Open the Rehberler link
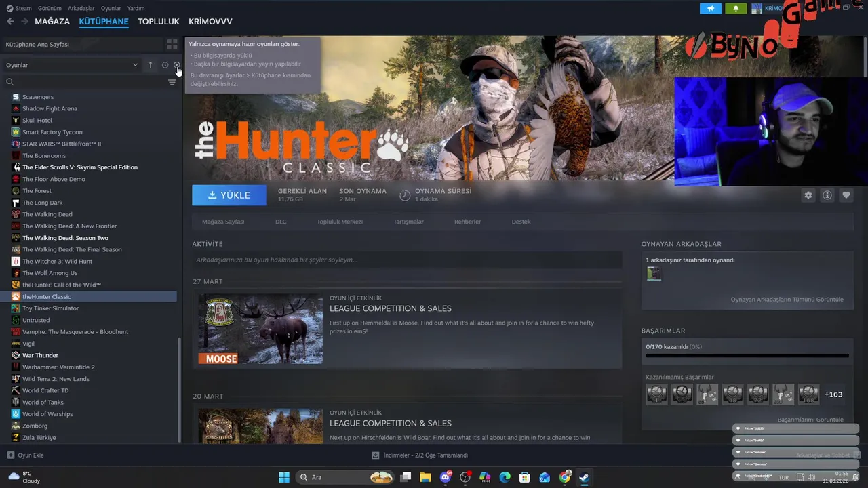 pyautogui.click(x=468, y=222)
